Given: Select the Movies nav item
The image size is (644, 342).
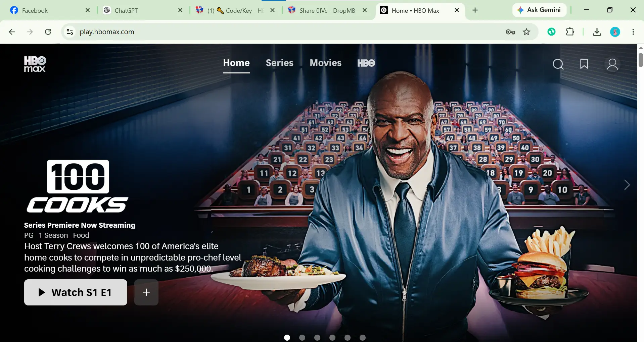Looking at the screenshot, I should pos(325,63).
